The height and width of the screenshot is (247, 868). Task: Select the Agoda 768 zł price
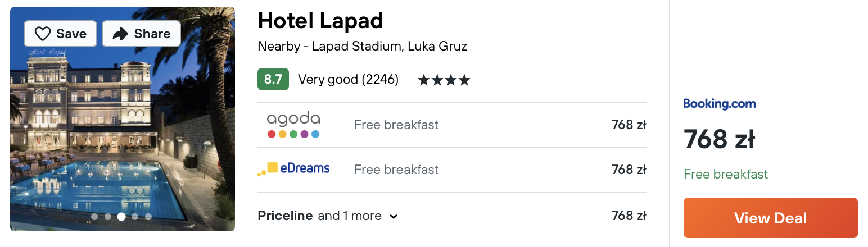point(629,125)
